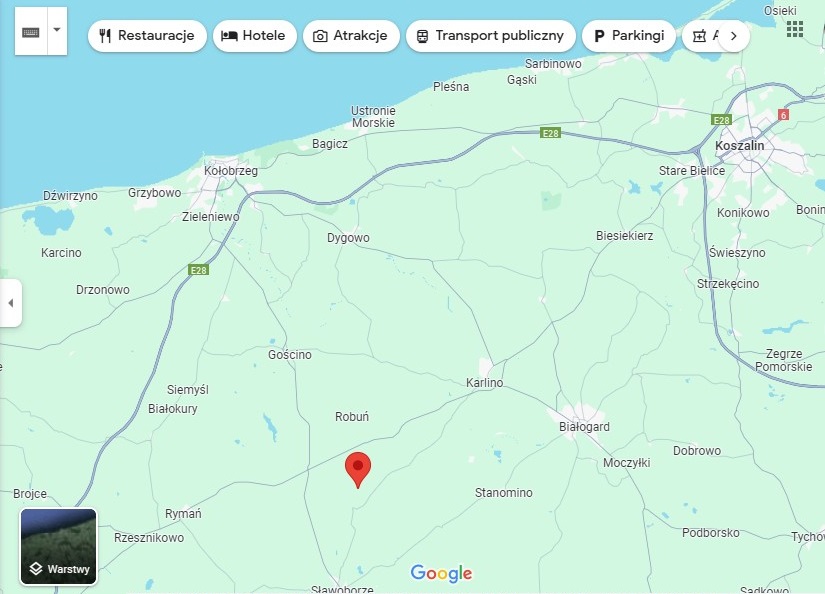Show more category chips with right chevron
825x594 pixels.
(734, 36)
